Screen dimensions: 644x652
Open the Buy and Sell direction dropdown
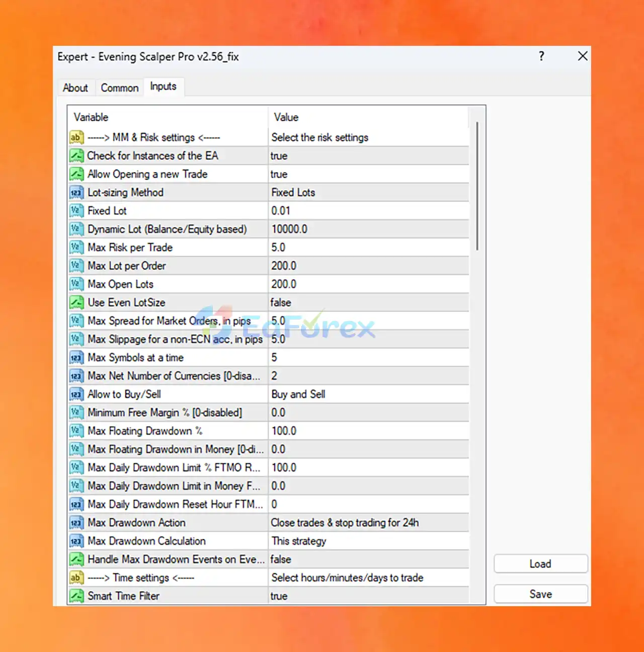(368, 394)
